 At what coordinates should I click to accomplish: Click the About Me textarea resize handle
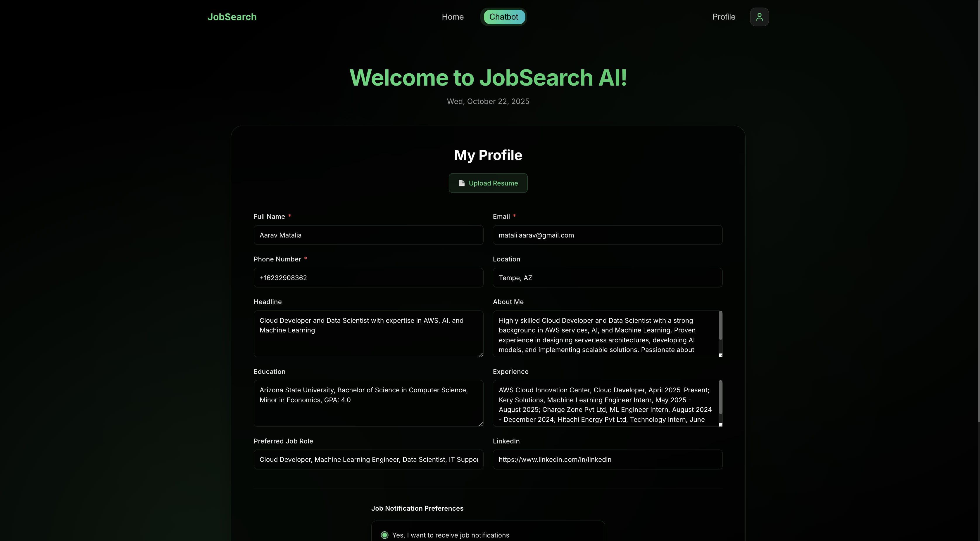click(720, 355)
